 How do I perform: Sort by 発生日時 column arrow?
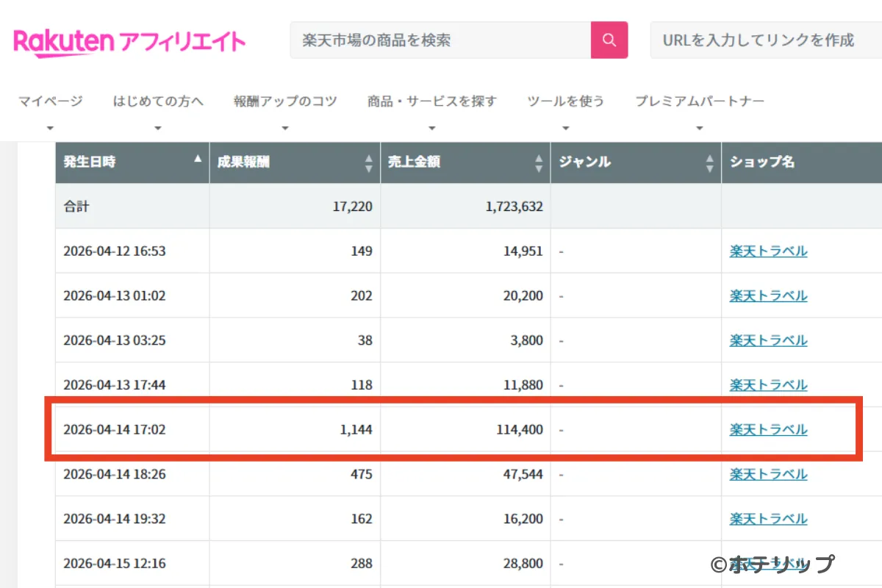(197, 159)
